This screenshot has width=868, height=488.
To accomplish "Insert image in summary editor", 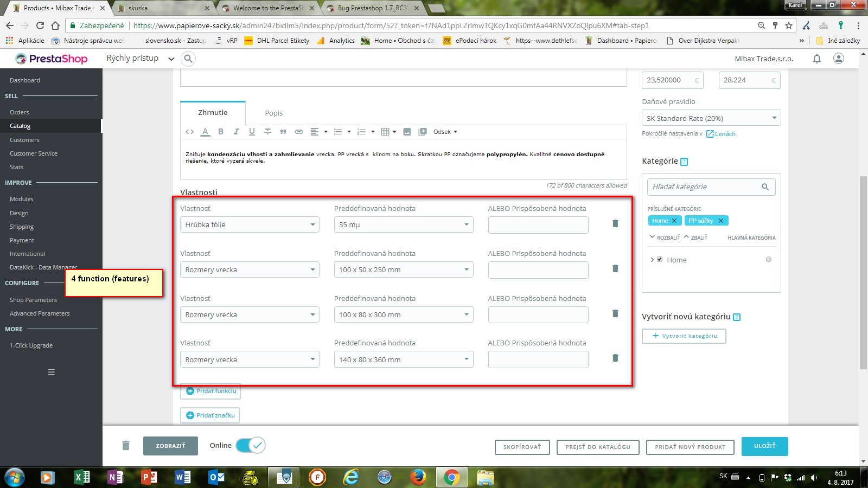I will pos(407,132).
